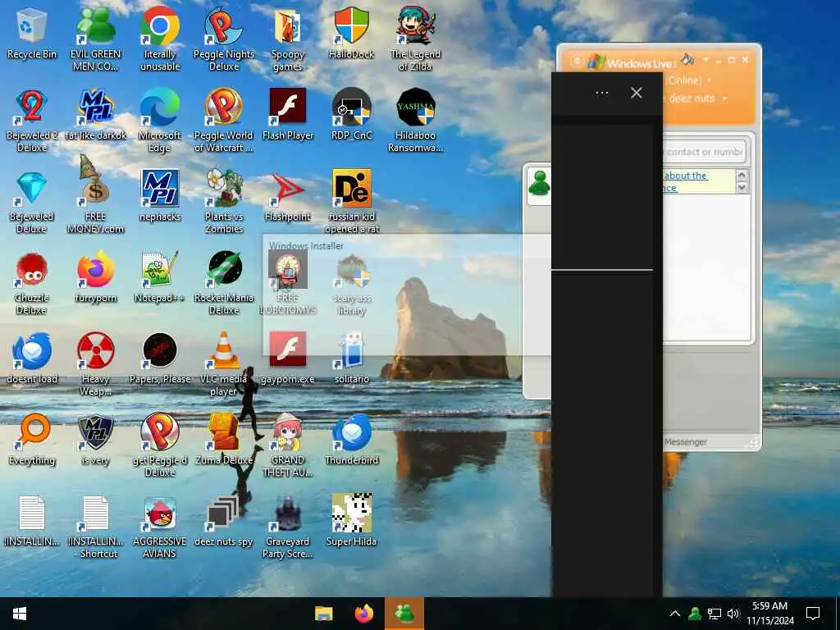Click the Messenger buddy icon in the system tray
This screenshot has width=840, height=630.
click(695, 614)
